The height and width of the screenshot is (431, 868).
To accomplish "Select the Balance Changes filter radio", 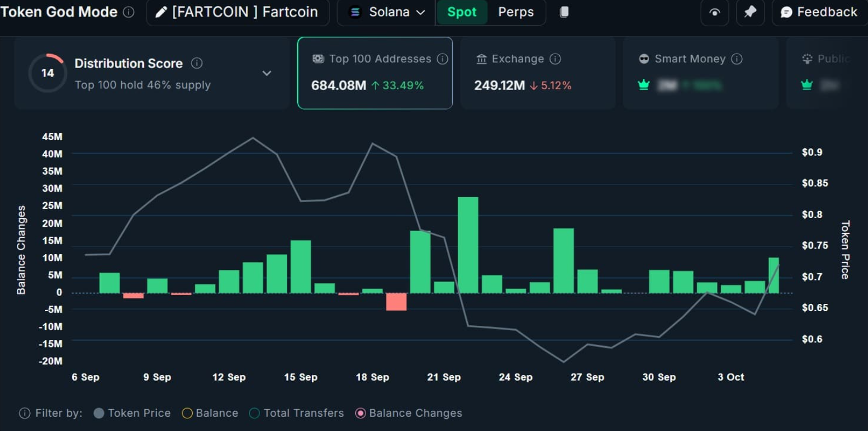I will (360, 413).
